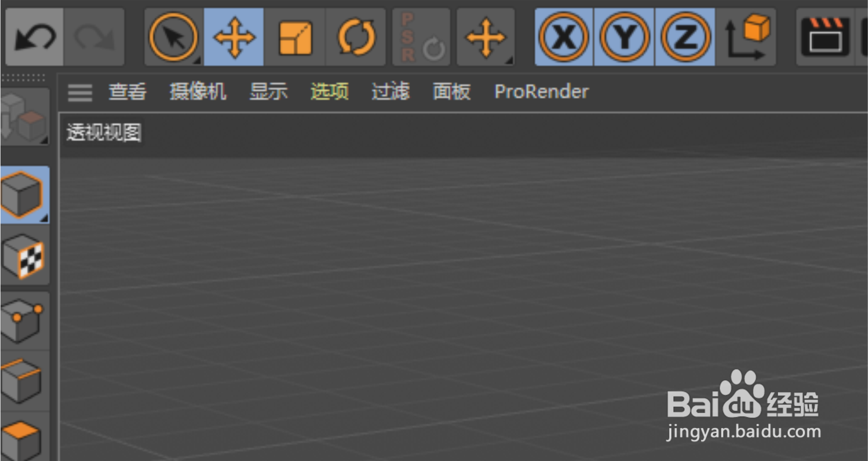Click the PSR reset icon
The image size is (868, 461).
coord(422,37)
